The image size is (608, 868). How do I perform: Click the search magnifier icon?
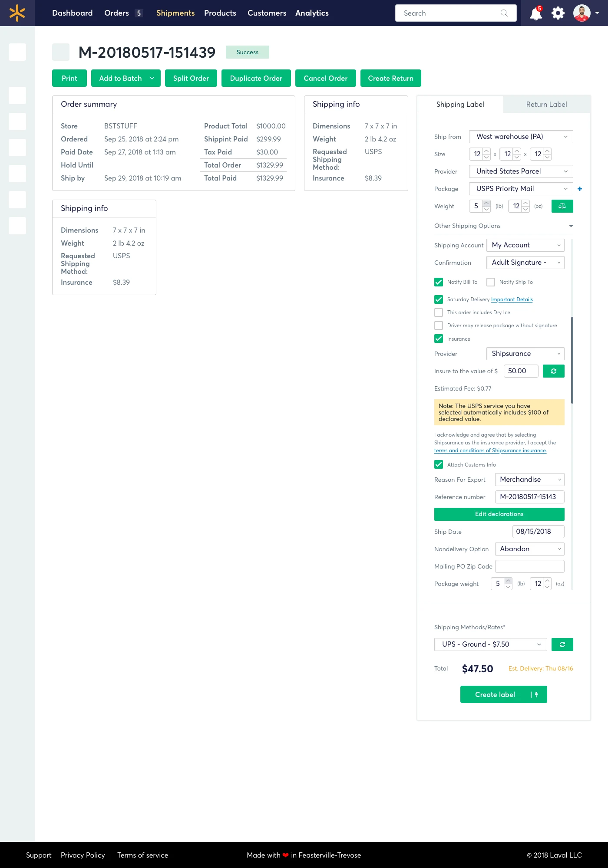(x=504, y=13)
